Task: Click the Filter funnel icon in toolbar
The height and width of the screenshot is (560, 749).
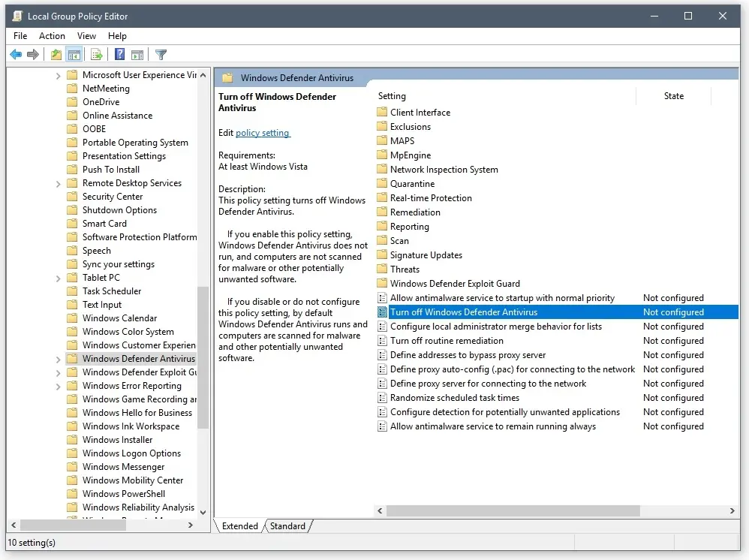Action: [x=161, y=55]
